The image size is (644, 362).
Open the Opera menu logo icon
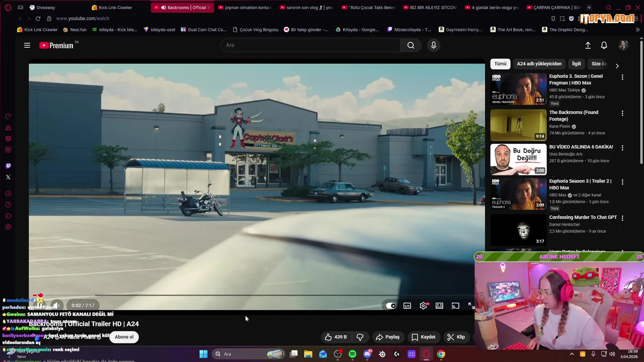point(8,8)
